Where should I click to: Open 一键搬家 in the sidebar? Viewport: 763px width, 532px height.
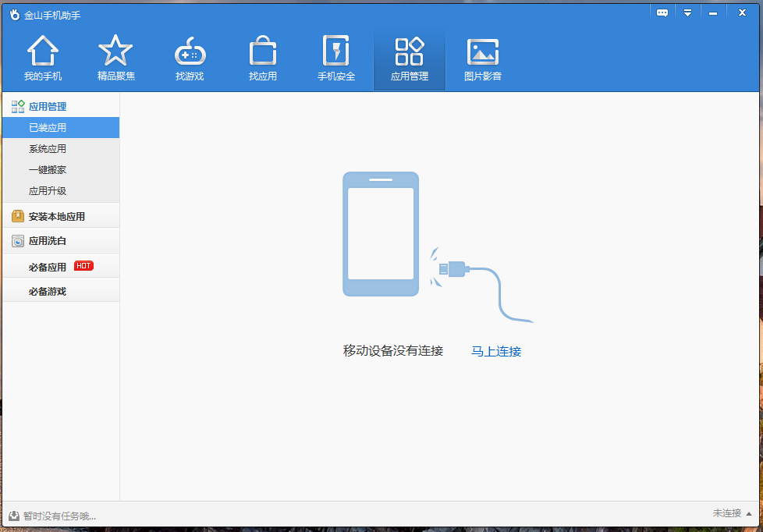[48, 170]
